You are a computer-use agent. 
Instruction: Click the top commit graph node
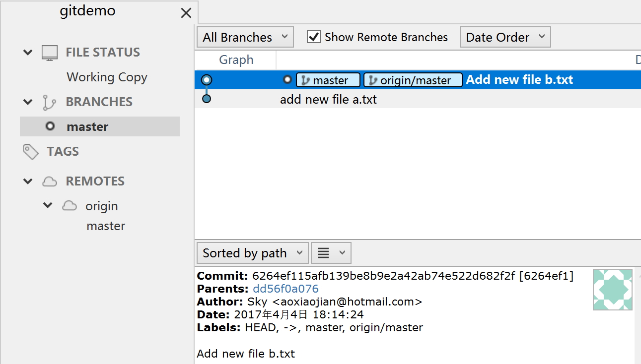207,80
